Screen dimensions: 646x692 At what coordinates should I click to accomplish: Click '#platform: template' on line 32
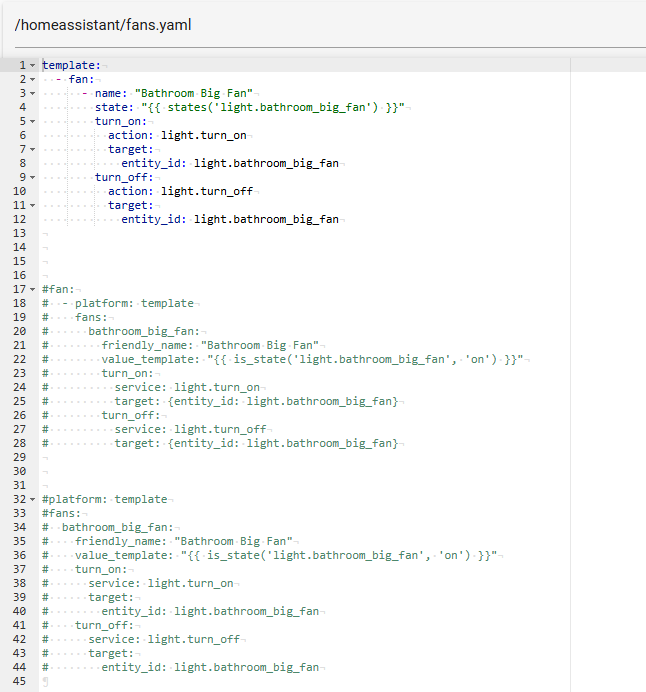[x=105, y=500]
